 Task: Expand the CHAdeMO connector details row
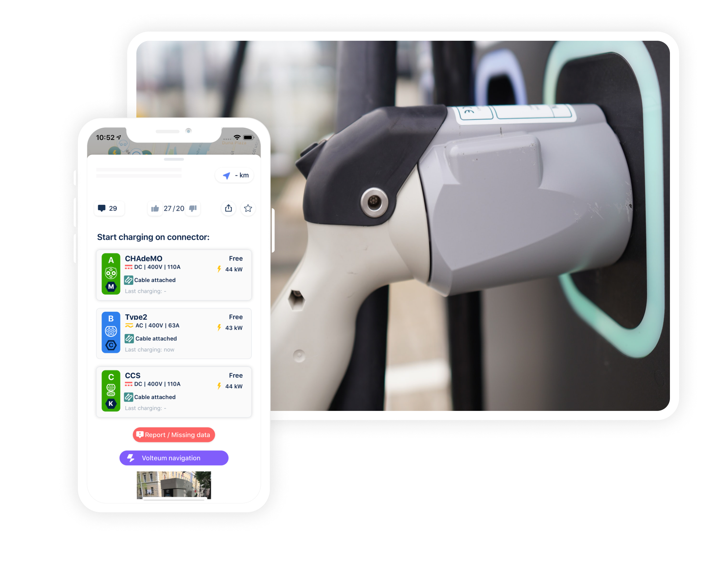pos(176,276)
